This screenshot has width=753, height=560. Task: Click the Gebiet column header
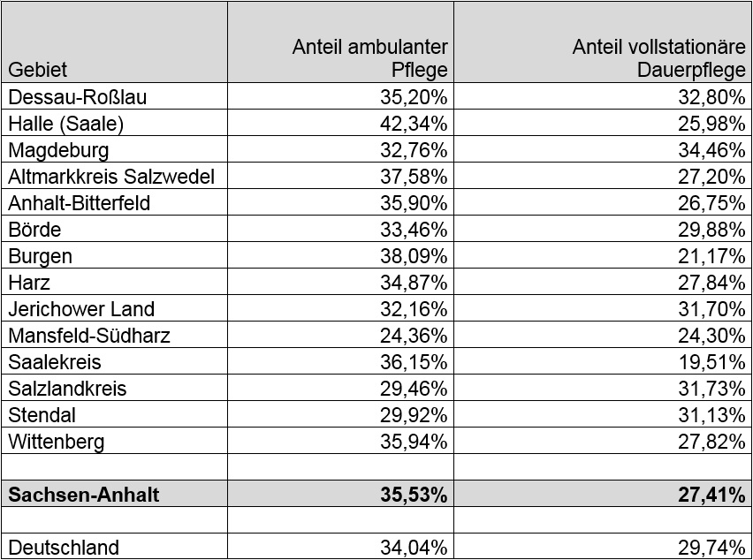tap(38, 69)
